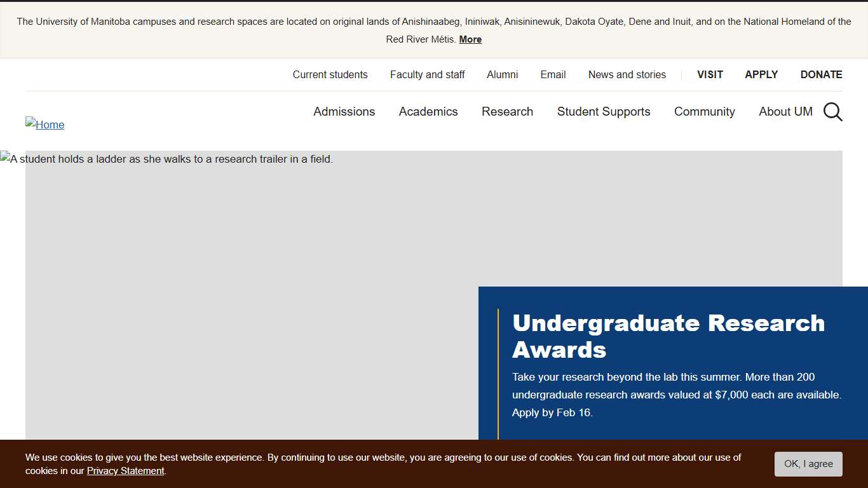Open the Academics menu
The width and height of the screenshot is (868, 488).
coord(428,112)
